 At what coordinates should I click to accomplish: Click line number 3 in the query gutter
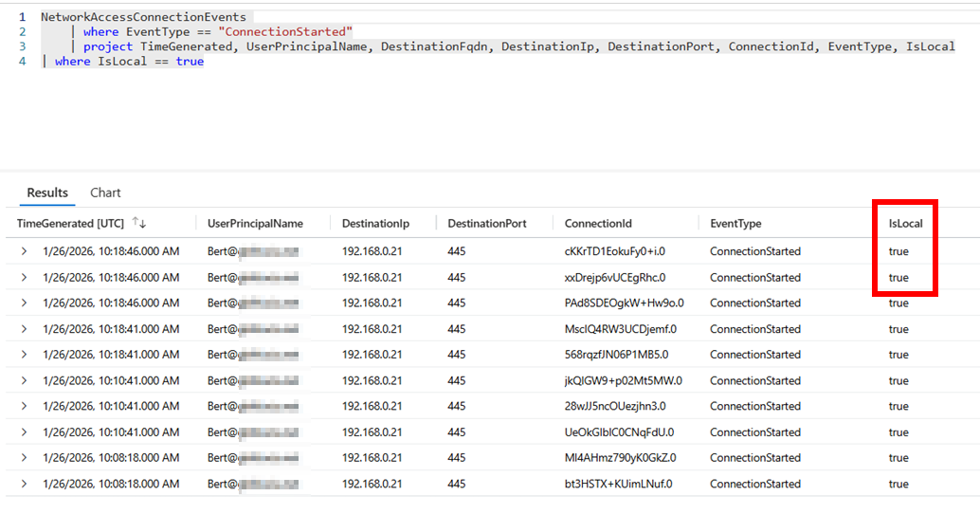point(23,46)
